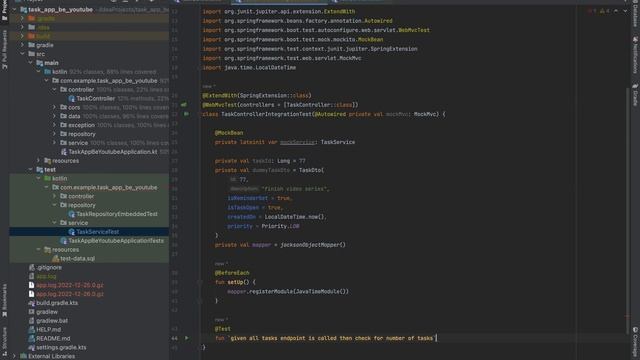Expand the exception package

[x=54, y=125]
